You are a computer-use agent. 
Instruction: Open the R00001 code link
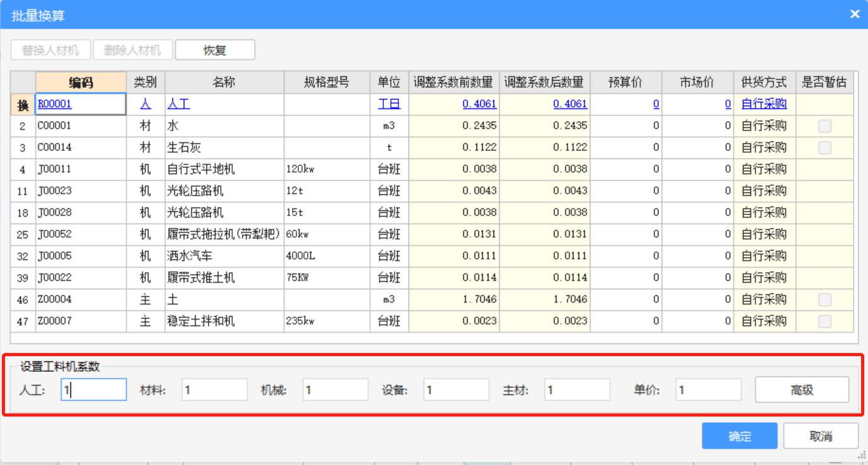[55, 104]
